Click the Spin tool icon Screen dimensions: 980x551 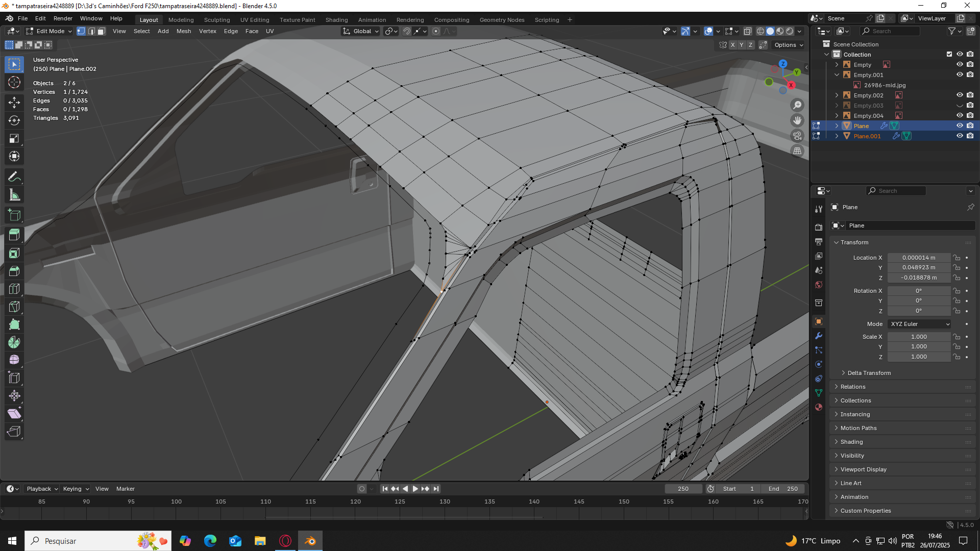pos(14,342)
